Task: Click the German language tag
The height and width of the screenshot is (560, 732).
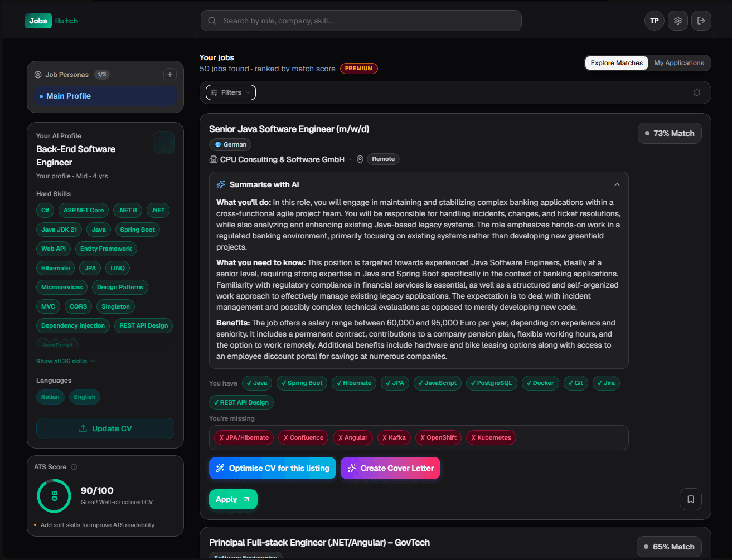Action: (230, 144)
